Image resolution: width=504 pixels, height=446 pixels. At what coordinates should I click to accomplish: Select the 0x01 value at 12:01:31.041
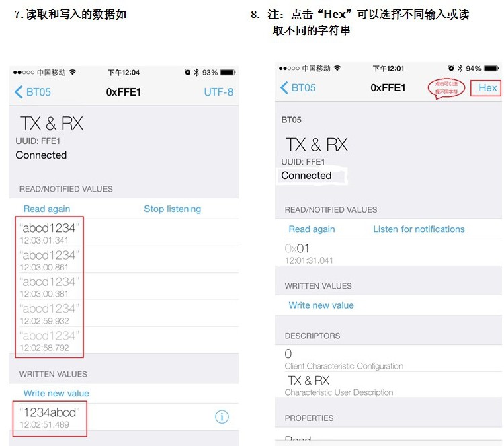(x=388, y=253)
